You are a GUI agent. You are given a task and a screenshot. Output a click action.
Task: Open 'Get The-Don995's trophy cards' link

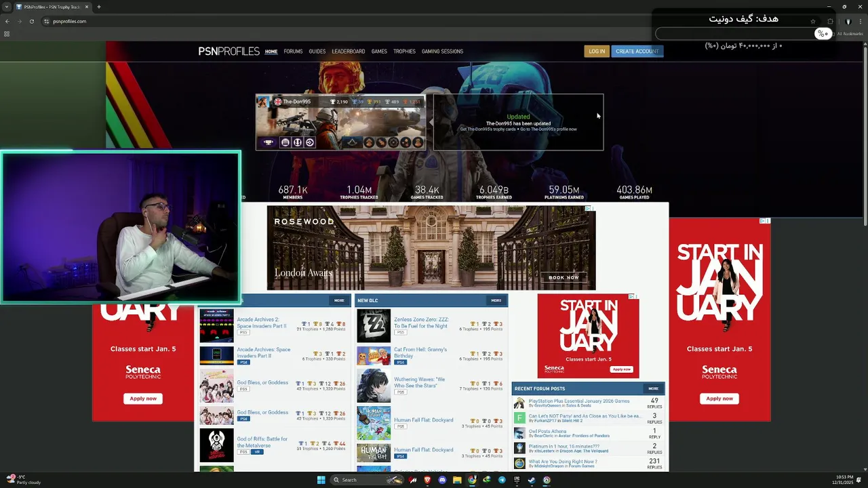tap(488, 129)
